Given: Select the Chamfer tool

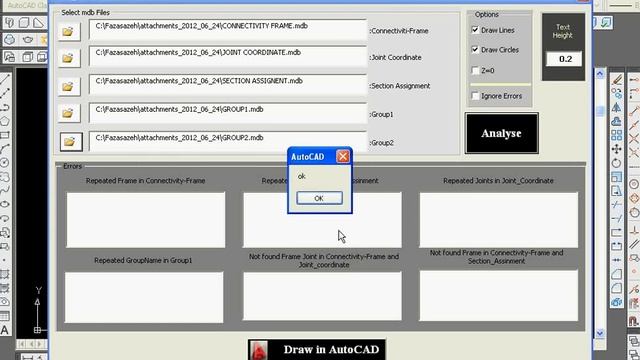Looking at the screenshot, I should coord(617,274).
